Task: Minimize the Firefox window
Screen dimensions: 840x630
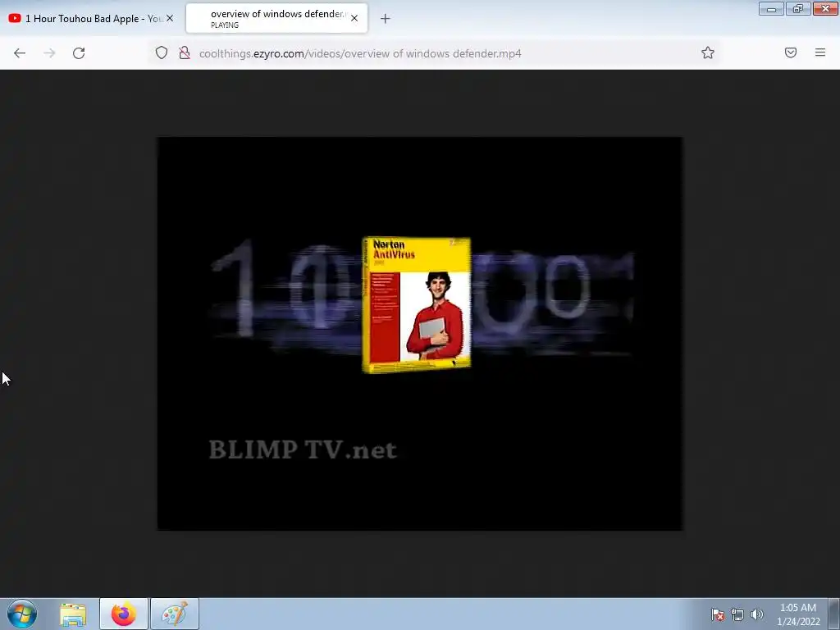Action: 771,8
